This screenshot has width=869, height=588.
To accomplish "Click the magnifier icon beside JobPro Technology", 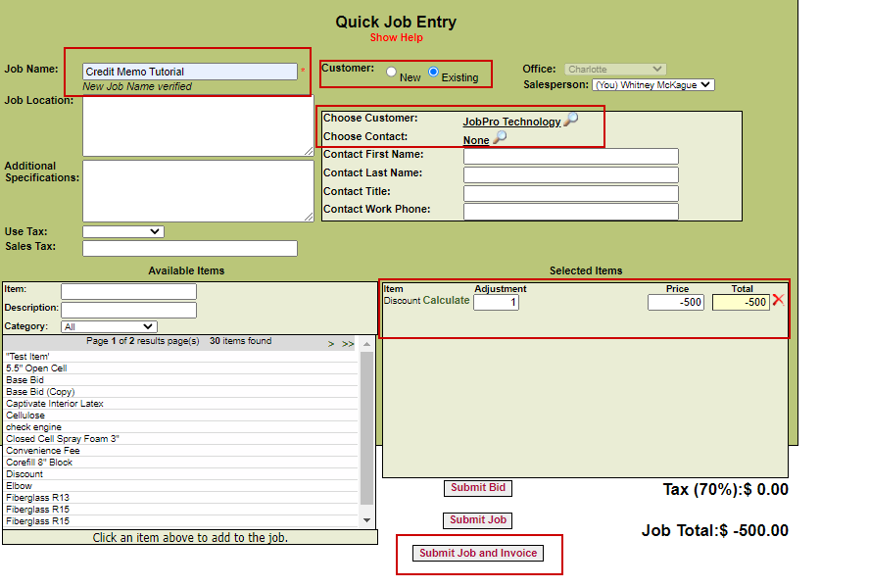I will (x=570, y=120).
